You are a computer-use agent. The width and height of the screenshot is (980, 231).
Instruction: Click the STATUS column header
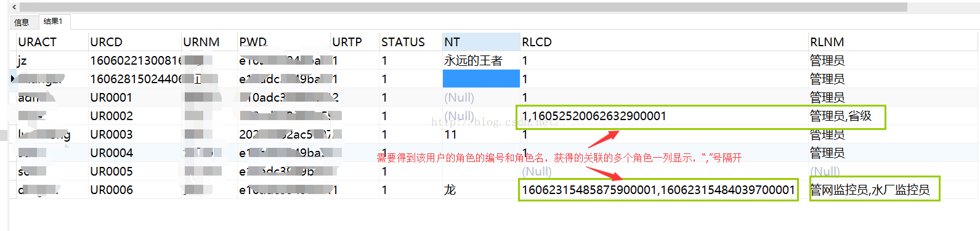point(411,42)
